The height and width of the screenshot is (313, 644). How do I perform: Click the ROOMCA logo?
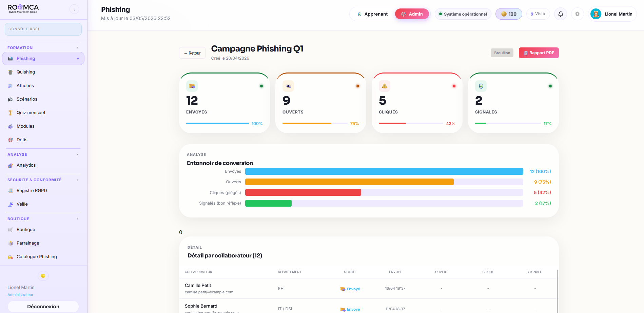pyautogui.click(x=23, y=9)
